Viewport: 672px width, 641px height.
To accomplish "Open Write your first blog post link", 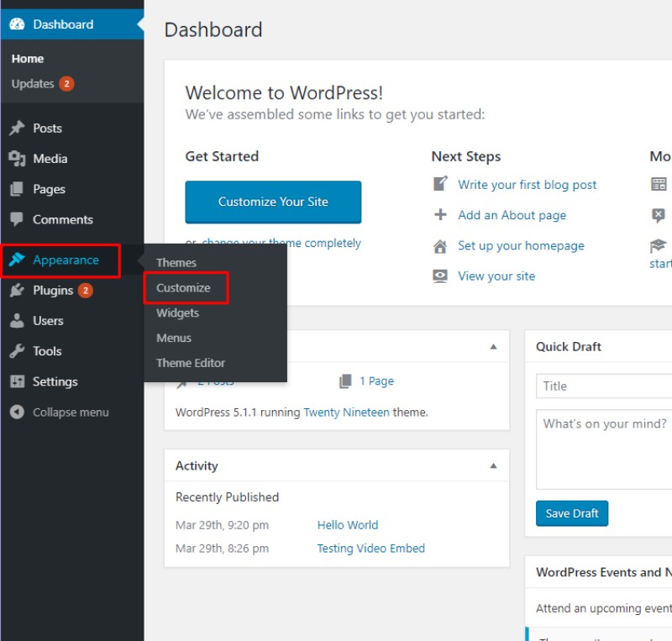I will pyautogui.click(x=528, y=184).
